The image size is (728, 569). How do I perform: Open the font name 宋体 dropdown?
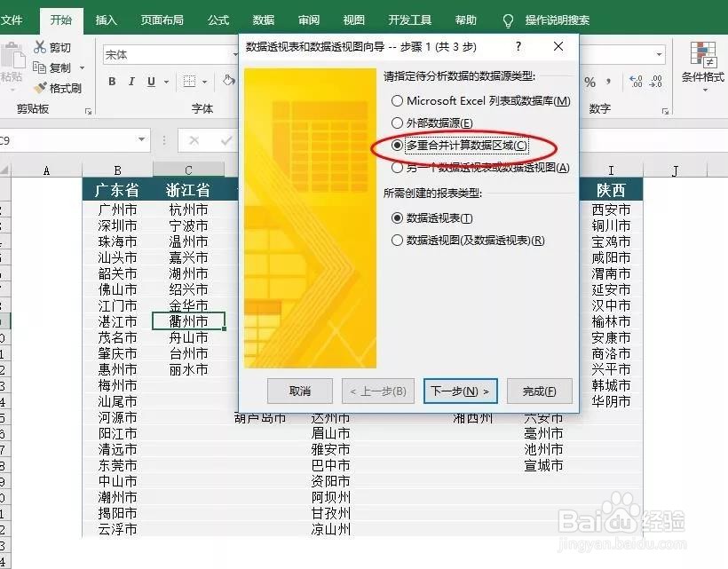(235, 54)
